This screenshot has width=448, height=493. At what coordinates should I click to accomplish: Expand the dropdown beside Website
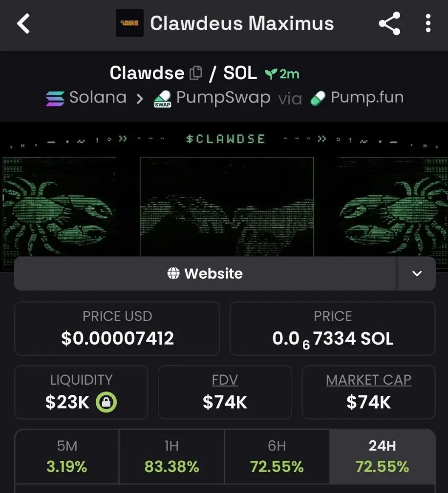point(416,273)
